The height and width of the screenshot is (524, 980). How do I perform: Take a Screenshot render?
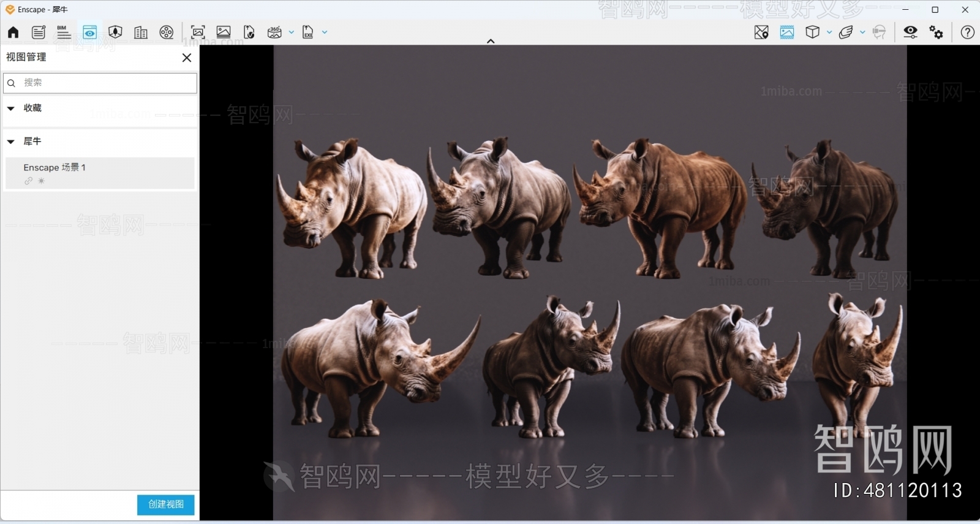(198, 32)
